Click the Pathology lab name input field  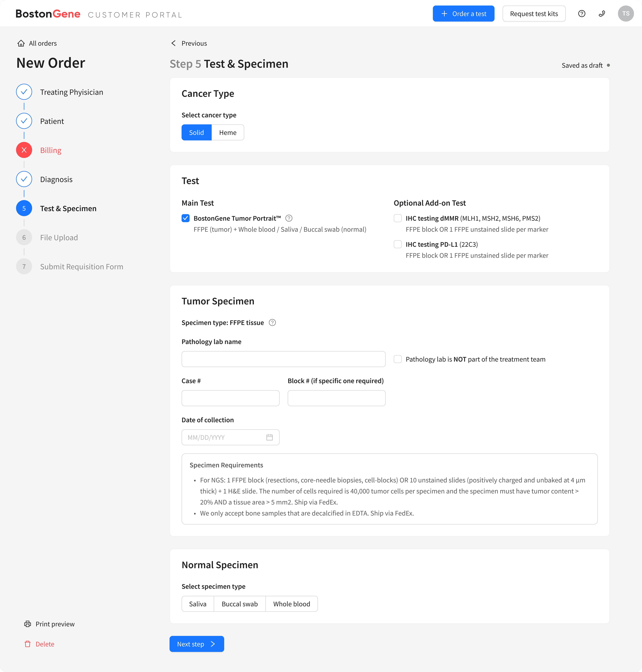pyautogui.click(x=283, y=359)
